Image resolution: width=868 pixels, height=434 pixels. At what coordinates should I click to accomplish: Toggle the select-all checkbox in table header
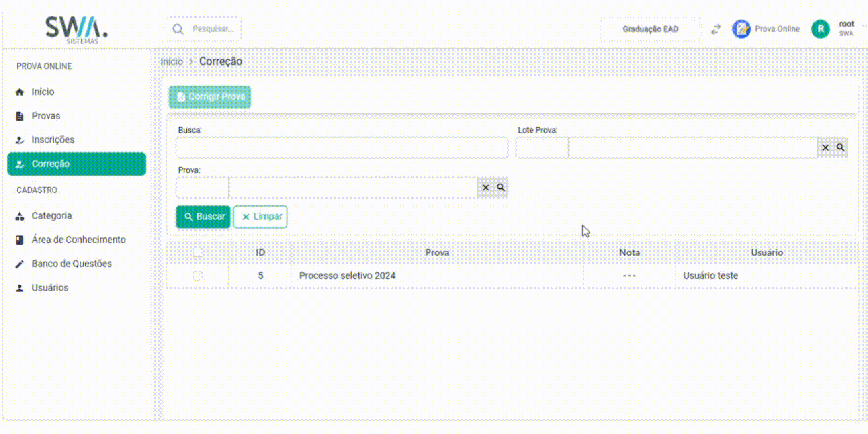click(x=197, y=252)
